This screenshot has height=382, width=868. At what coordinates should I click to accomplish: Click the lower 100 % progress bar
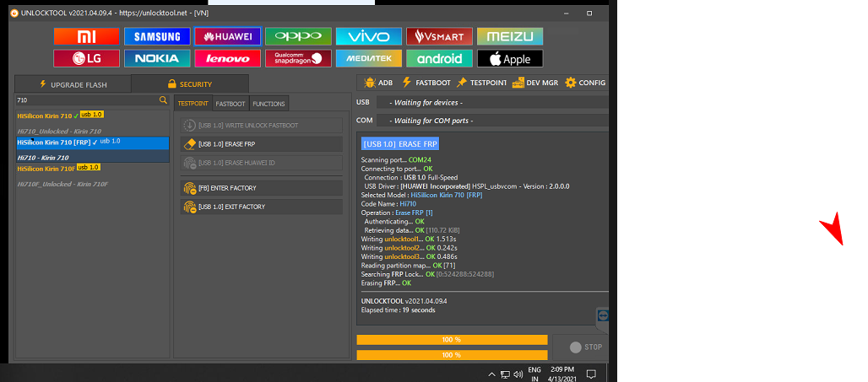[452, 355]
